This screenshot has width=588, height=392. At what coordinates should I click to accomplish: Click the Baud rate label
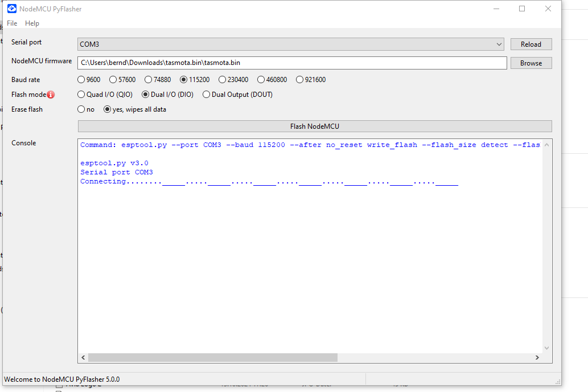coord(26,80)
